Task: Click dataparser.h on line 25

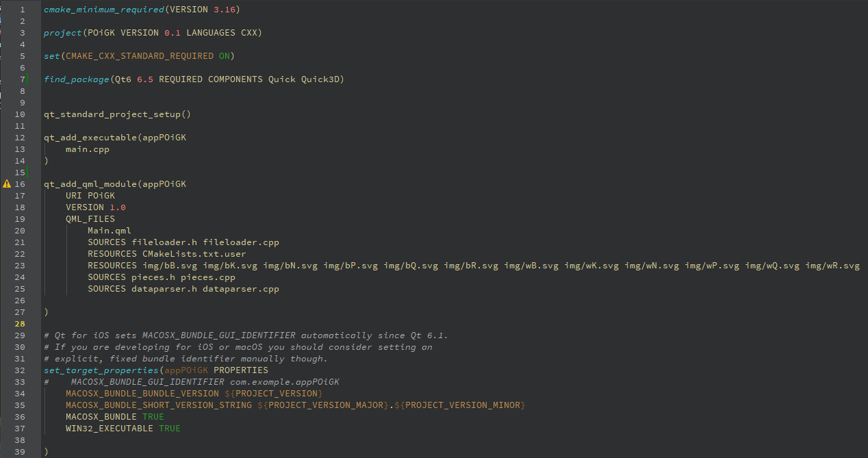Action: [164, 289]
